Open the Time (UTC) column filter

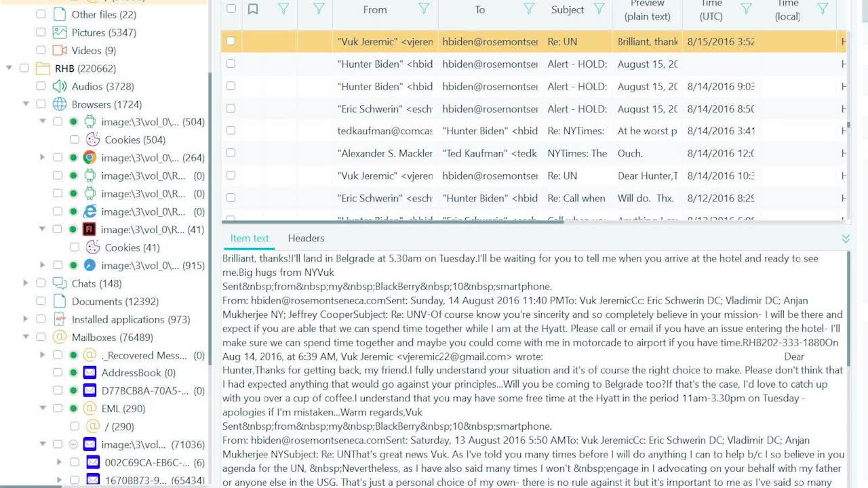[x=747, y=9]
